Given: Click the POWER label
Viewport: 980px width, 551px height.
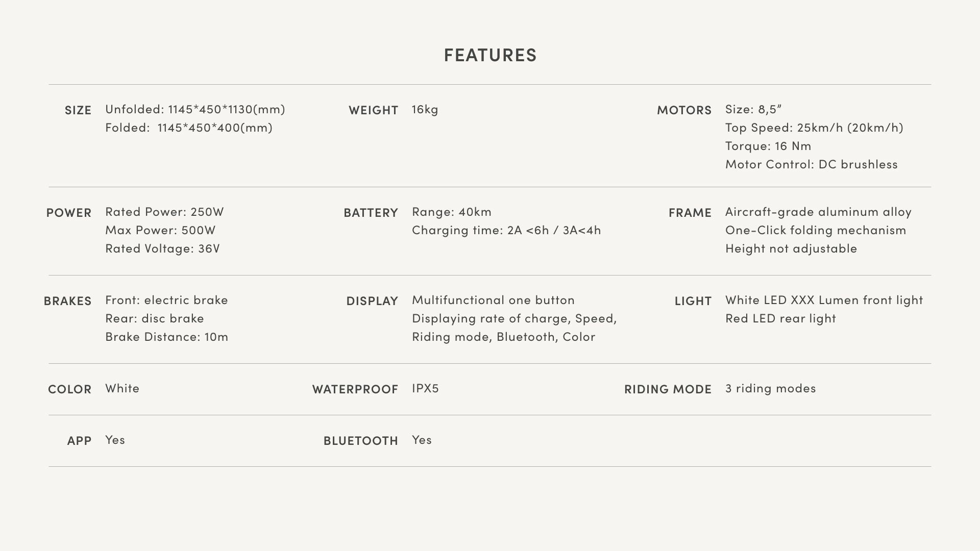Looking at the screenshot, I should (69, 213).
